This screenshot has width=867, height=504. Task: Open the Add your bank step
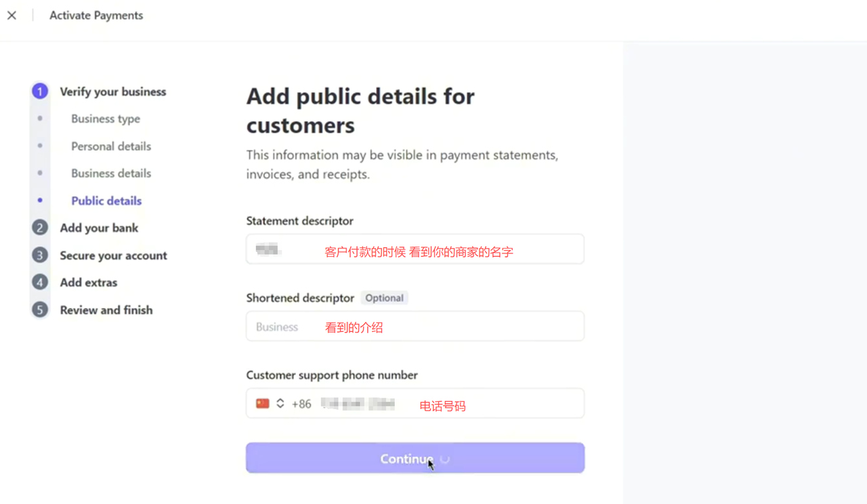point(99,228)
